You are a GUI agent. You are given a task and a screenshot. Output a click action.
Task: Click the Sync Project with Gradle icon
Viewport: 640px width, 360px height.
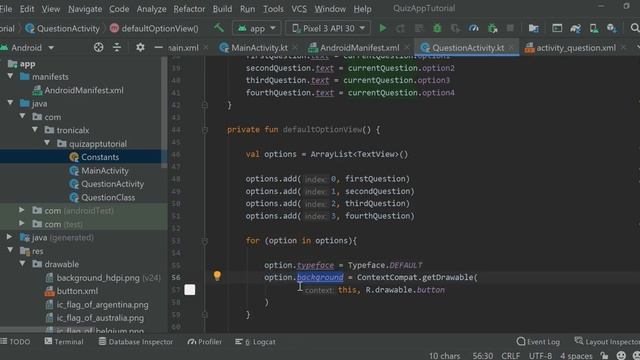tap(576, 28)
